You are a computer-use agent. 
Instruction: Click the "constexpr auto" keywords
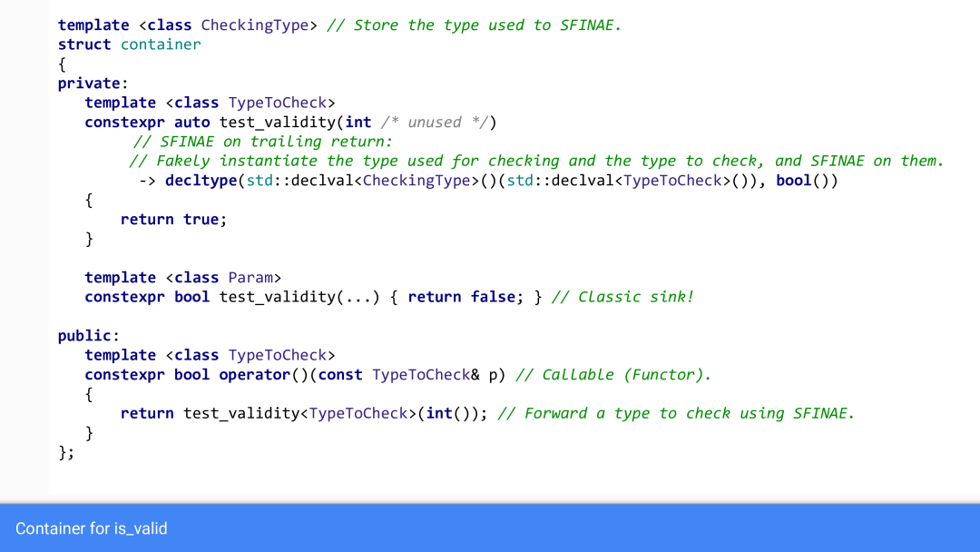pyautogui.click(x=147, y=123)
